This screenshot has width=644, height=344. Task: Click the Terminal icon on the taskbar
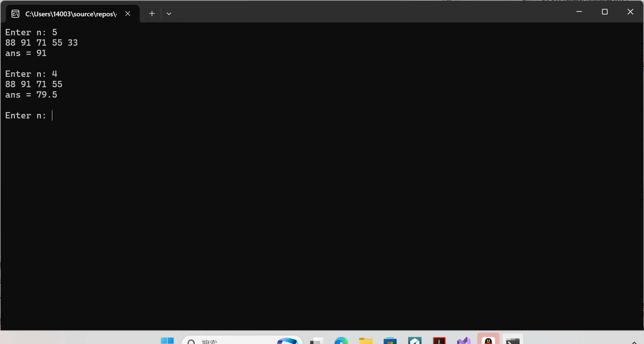(x=513, y=340)
